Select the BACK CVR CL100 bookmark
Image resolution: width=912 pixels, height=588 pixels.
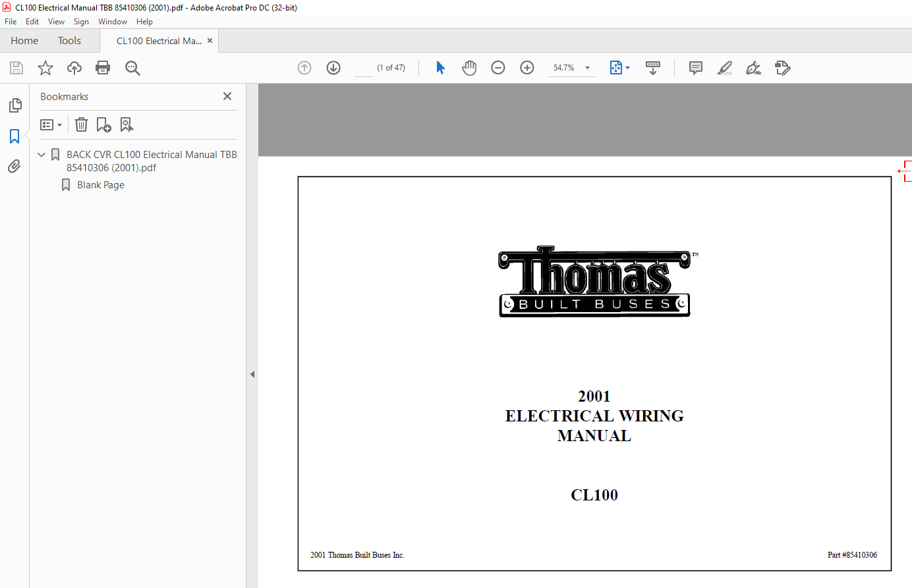click(152, 161)
